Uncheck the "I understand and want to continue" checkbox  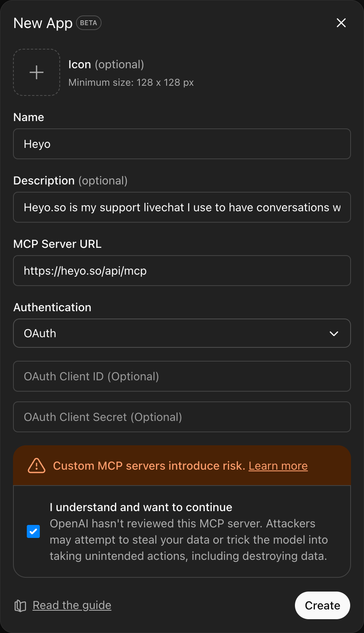tap(33, 531)
